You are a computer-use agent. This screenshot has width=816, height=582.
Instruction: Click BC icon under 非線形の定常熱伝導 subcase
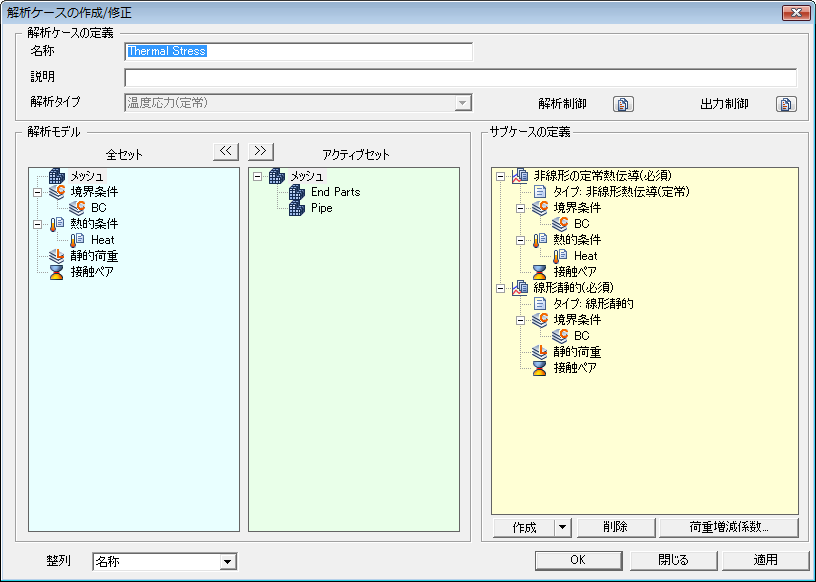point(560,224)
